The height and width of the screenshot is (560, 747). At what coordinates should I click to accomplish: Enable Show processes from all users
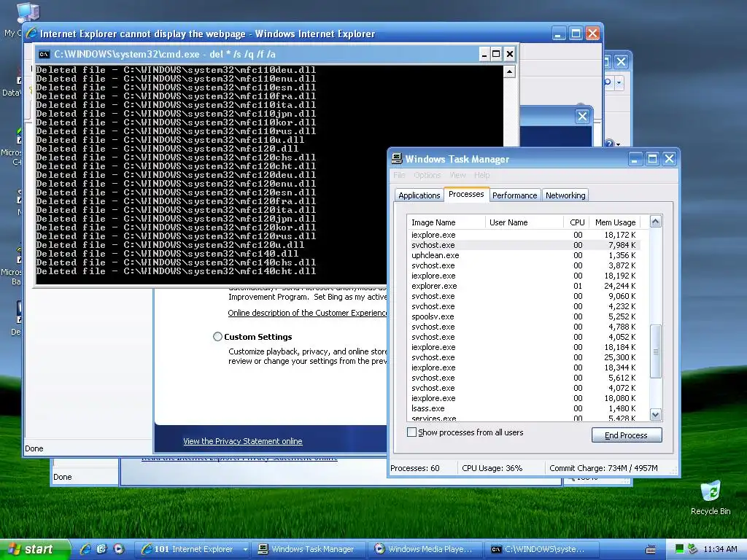[x=411, y=432]
